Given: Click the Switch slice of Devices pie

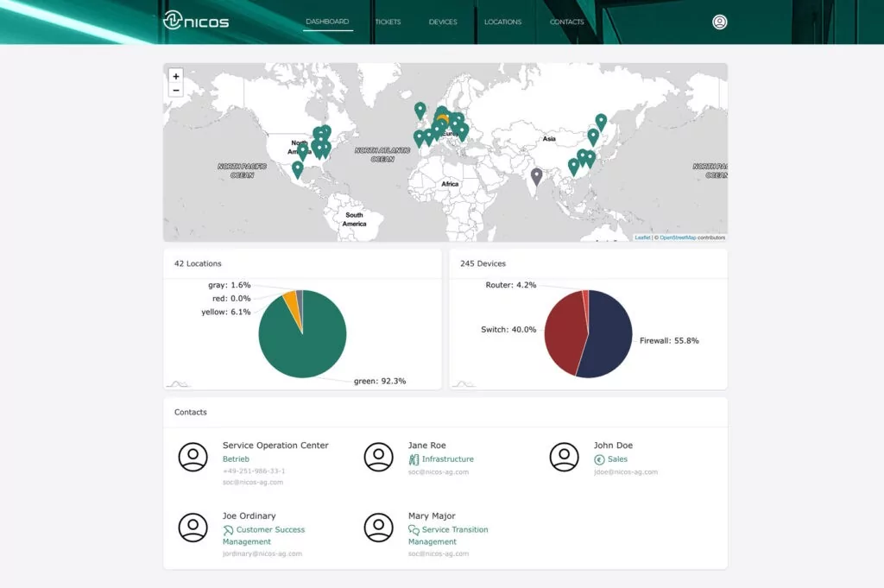Looking at the screenshot, I should pos(564,332).
